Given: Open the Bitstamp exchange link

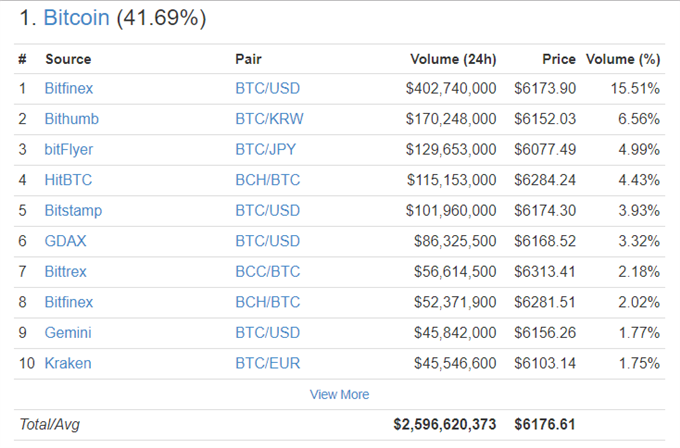Looking at the screenshot, I should (73, 211).
